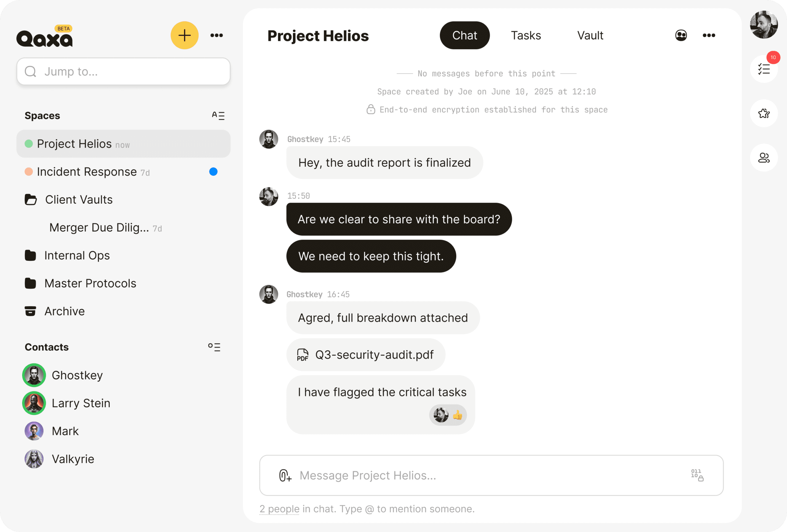787x532 pixels.
Task: Open the Archive space in sidebar
Action: click(65, 311)
